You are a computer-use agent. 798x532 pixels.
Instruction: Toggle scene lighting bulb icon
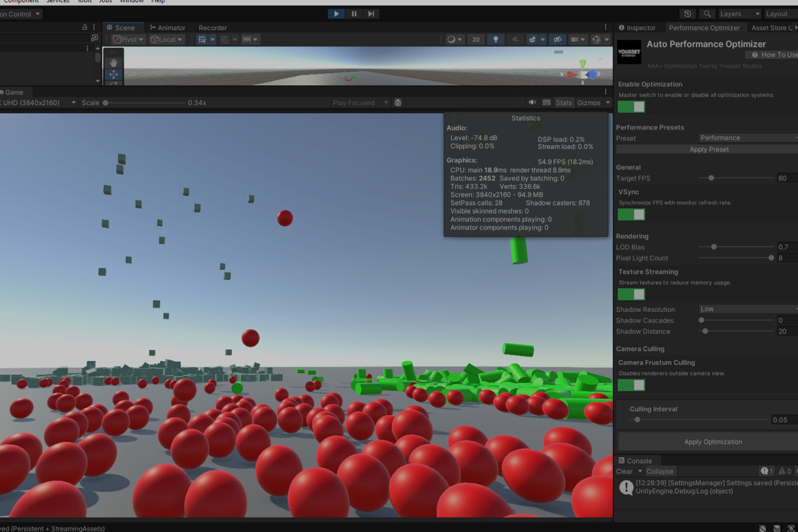(494, 39)
